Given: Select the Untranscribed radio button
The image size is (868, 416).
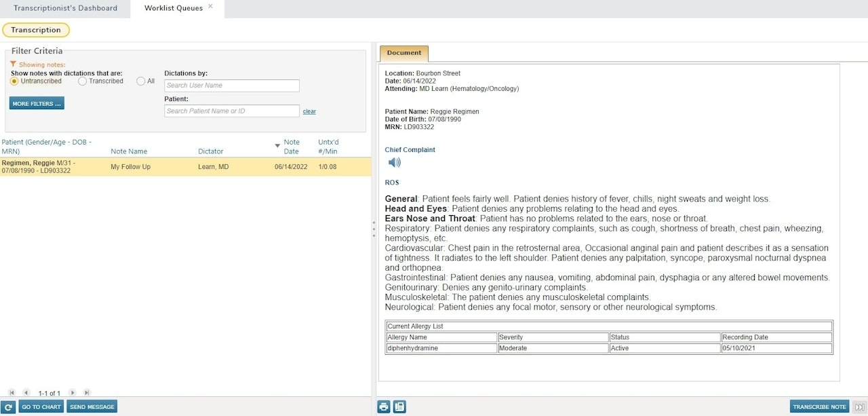Looking at the screenshot, I should (14, 81).
